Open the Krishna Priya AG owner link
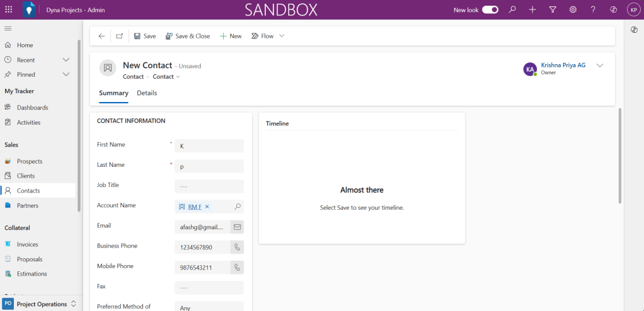Screen dimensions: 644x311 [563, 65]
